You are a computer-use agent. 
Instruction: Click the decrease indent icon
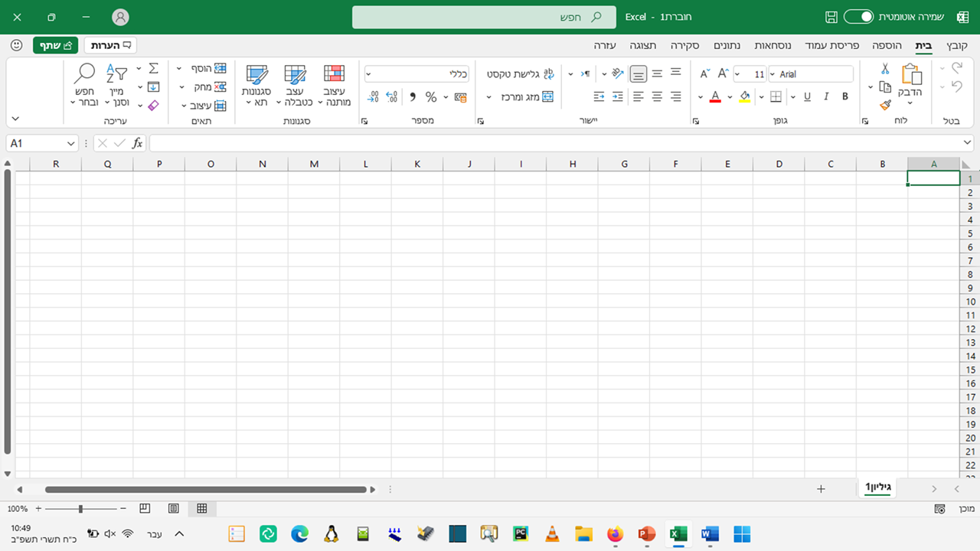click(x=599, y=96)
